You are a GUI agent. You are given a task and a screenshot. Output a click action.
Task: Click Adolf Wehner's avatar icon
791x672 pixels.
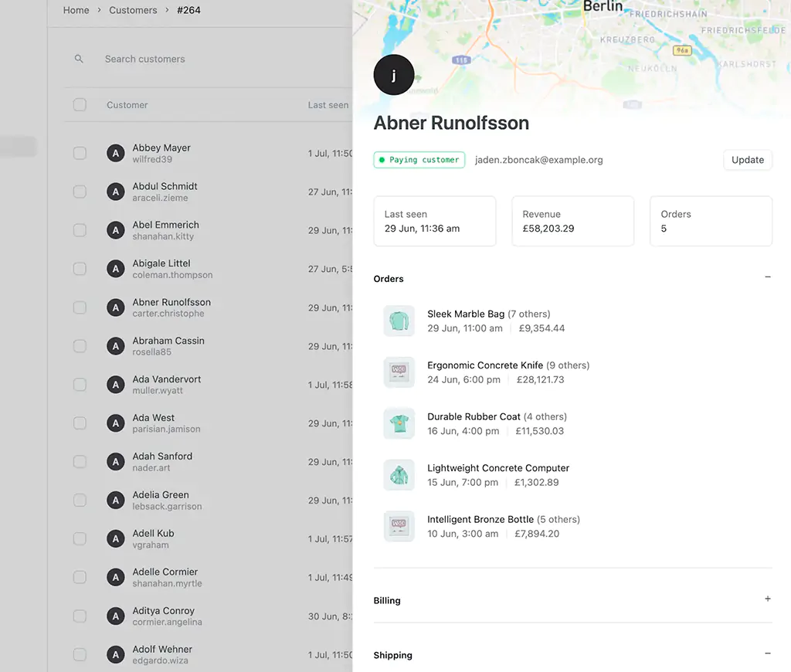pos(116,655)
